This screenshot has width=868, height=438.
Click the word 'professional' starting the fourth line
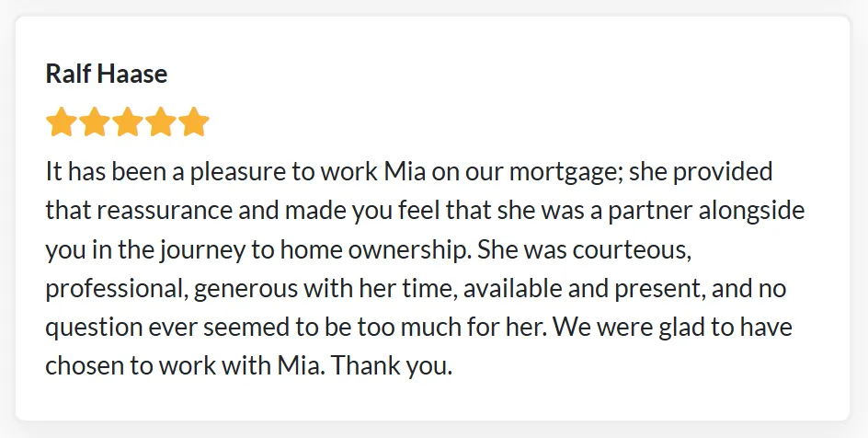coord(116,288)
